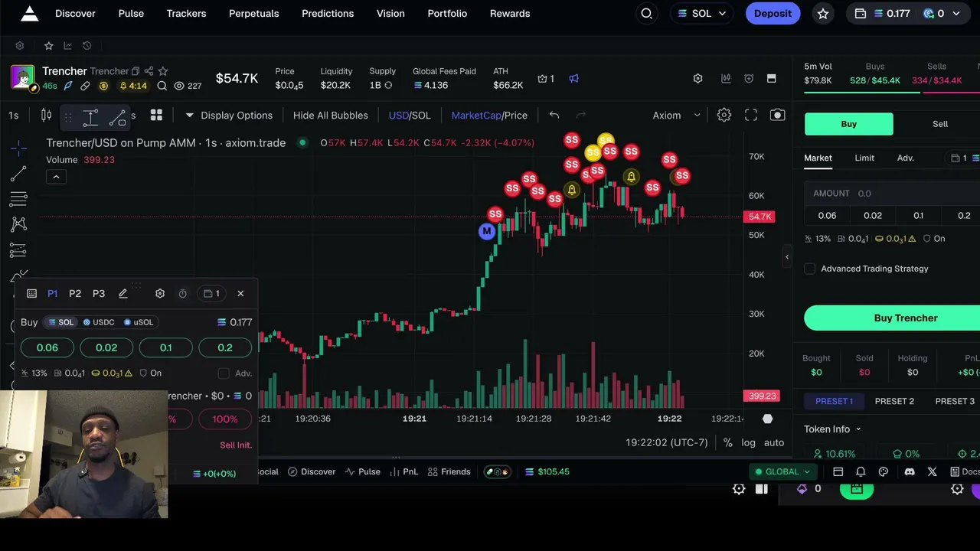Open the SOL chain dropdown
The width and height of the screenshot is (980, 551).
(701, 14)
